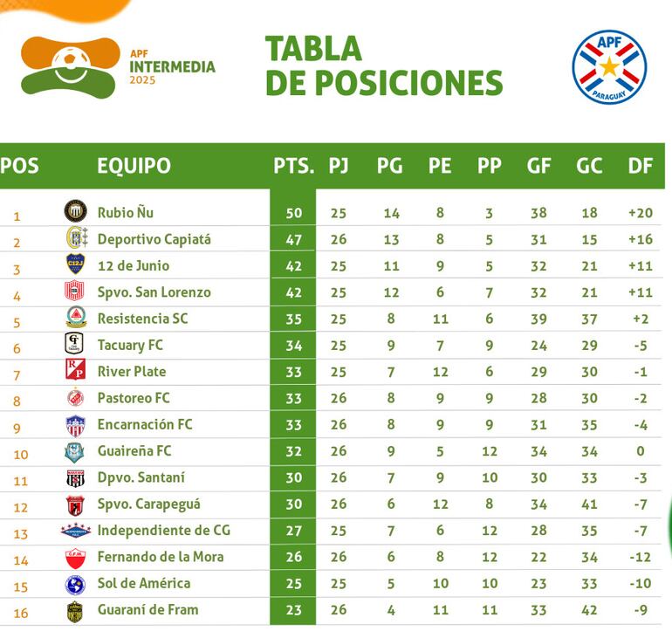
Task: Click the Spvo. San Lorenzo badge
Action: tap(76, 292)
